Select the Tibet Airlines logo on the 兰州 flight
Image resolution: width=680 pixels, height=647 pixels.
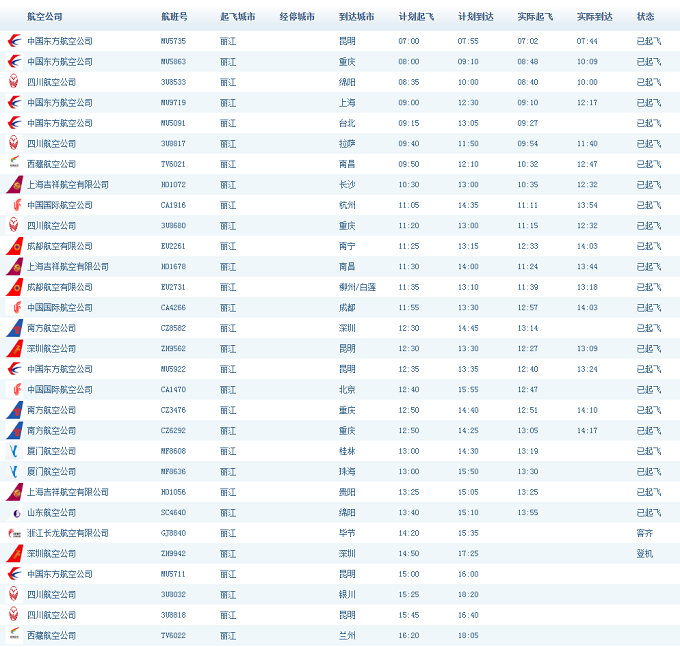[14, 636]
